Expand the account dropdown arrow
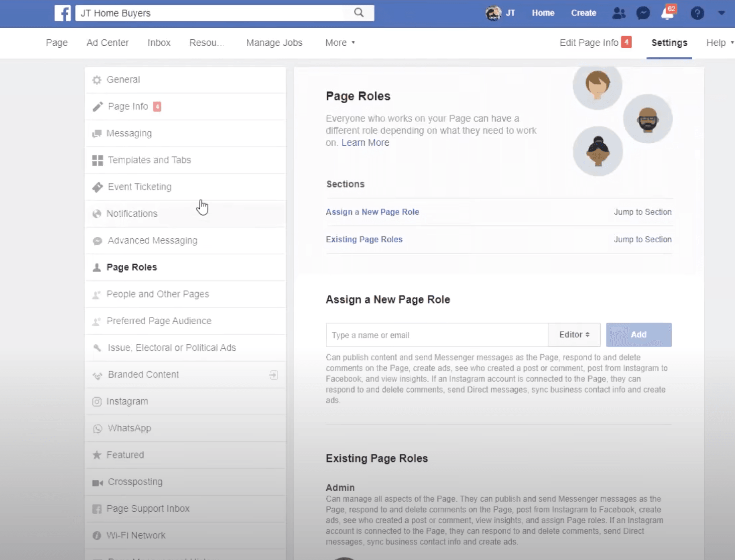This screenshot has width=735, height=560. 721,13
